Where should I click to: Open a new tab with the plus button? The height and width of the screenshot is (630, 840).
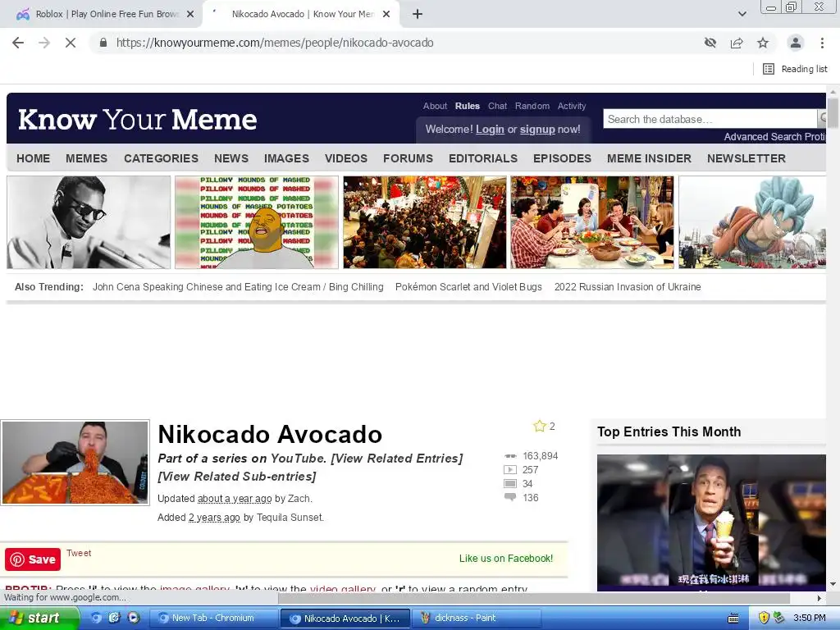418,15
